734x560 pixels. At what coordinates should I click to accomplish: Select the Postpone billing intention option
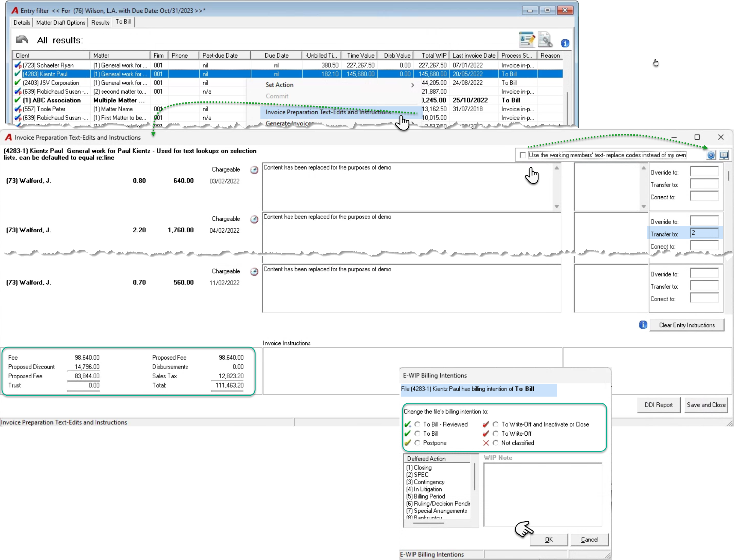pos(417,443)
